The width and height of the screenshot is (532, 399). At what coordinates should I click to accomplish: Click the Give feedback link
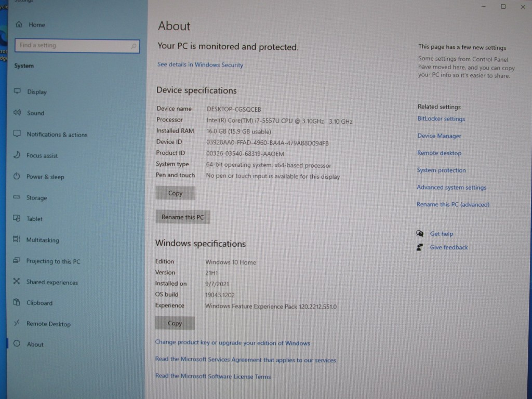click(x=448, y=247)
